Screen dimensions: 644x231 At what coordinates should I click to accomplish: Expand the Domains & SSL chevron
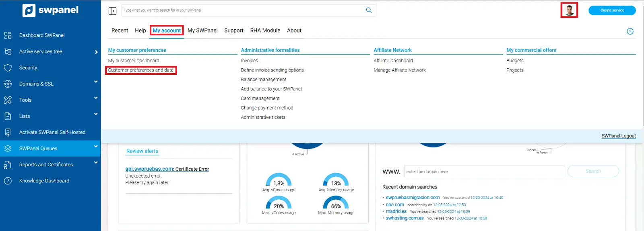coord(96,82)
